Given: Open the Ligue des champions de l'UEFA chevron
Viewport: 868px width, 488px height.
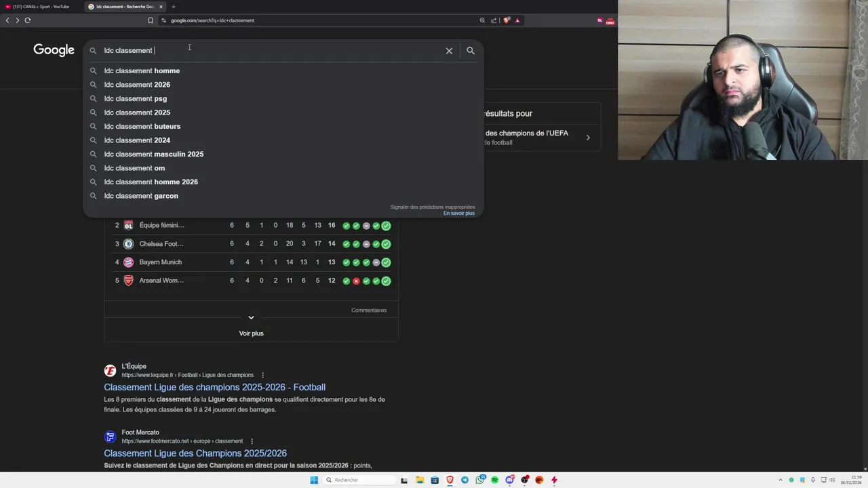Looking at the screenshot, I should (588, 138).
